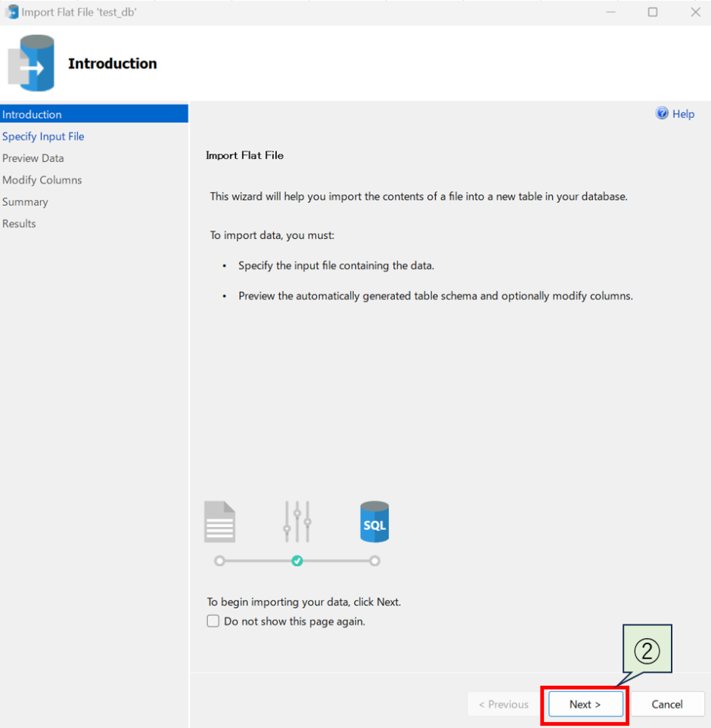
Task: Open the Help link text
Action: click(x=683, y=114)
